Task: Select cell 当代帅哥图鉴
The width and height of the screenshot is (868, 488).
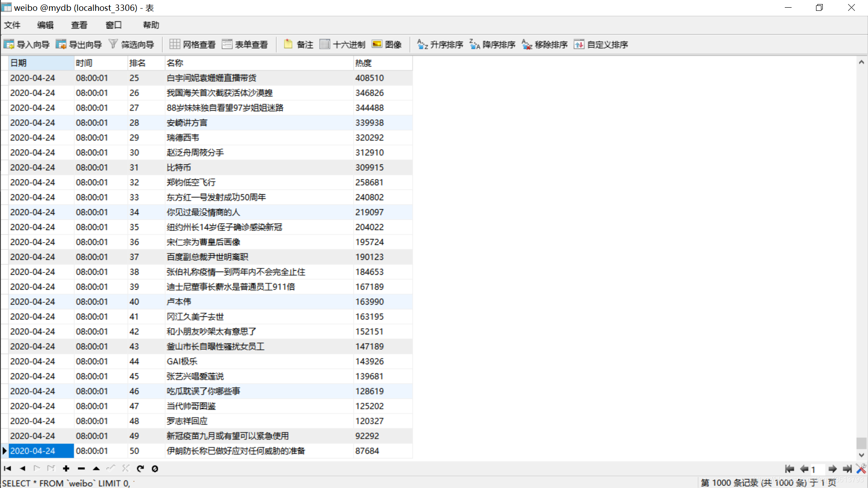Action: click(259, 406)
